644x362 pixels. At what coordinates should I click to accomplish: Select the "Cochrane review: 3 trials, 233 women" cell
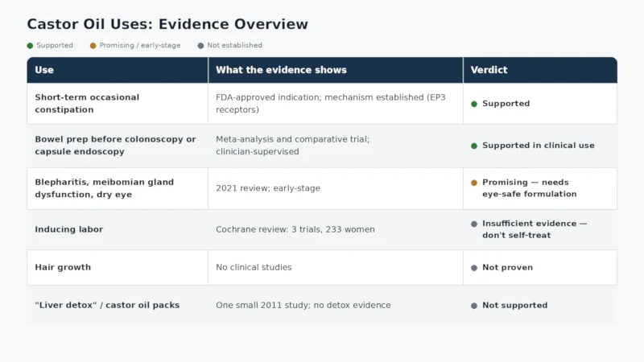pyautogui.click(x=336, y=229)
